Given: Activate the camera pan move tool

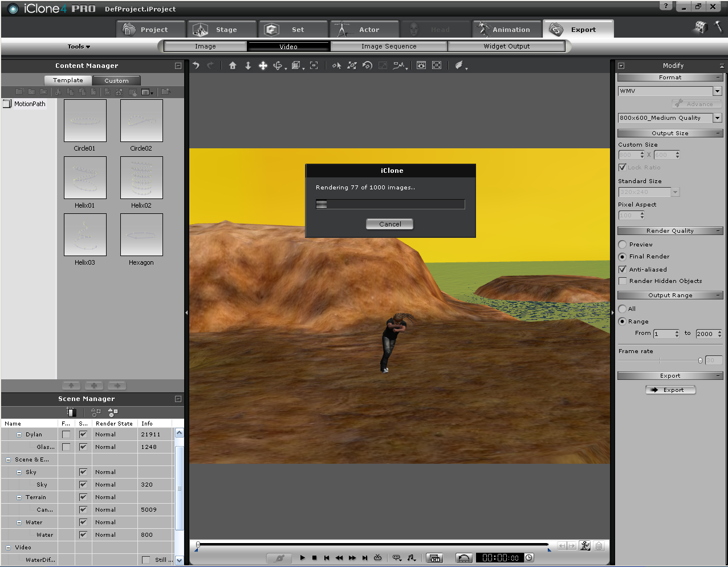Looking at the screenshot, I should [x=263, y=66].
